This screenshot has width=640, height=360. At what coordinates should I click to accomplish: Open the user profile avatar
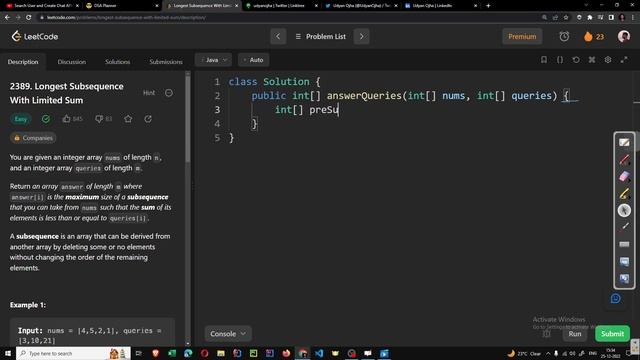[624, 36]
